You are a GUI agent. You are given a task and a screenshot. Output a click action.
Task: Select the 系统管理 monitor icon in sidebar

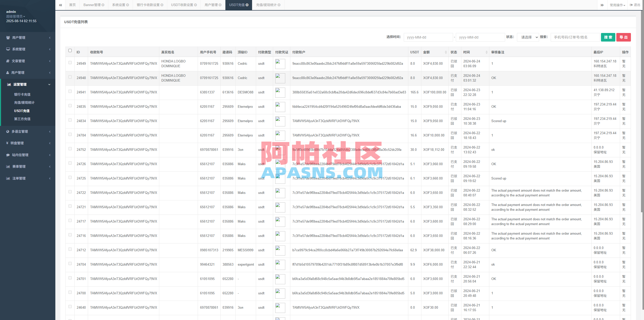coord(8,49)
